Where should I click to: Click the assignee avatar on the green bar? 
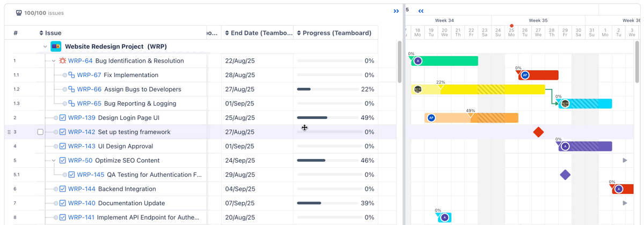tap(418, 61)
